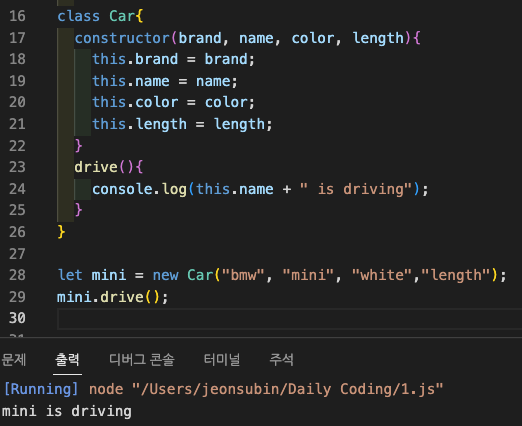
Task: Click console.log on line 24
Action: pyautogui.click(x=139, y=189)
